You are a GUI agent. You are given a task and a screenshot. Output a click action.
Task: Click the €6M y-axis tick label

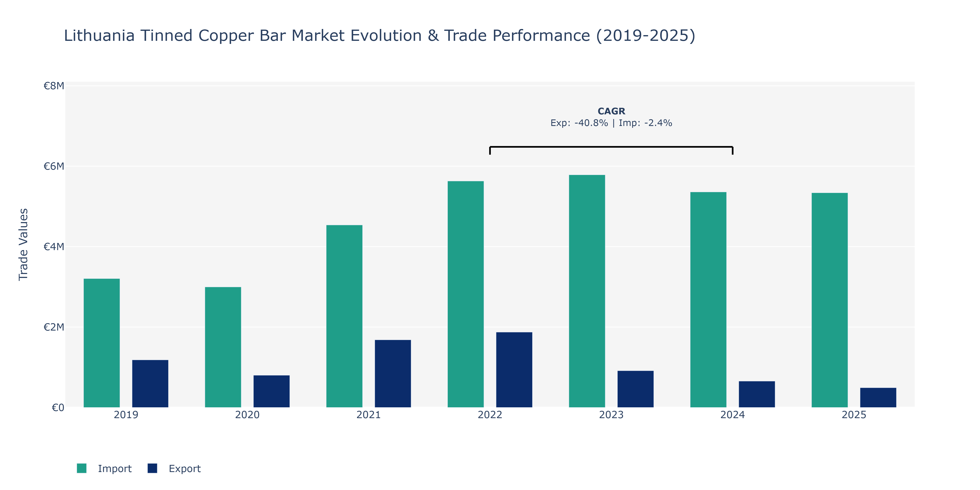point(54,166)
